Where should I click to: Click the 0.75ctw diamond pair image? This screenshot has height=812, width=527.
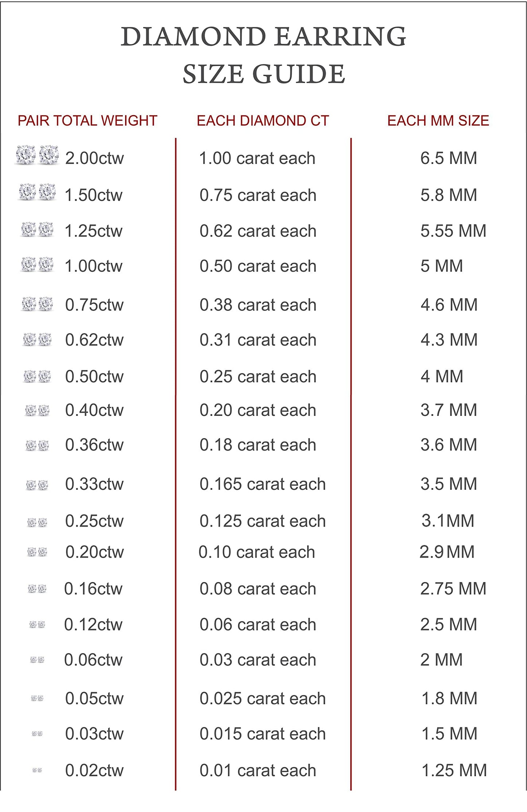coord(37,304)
